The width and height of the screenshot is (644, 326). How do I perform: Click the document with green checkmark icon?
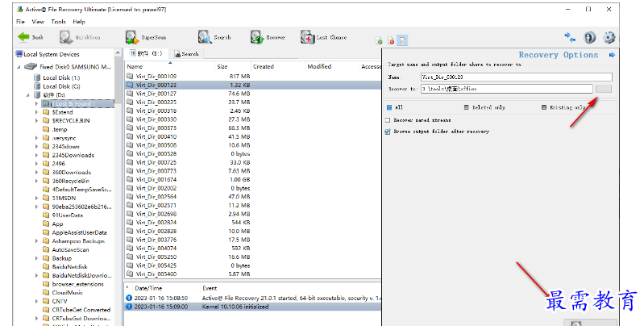click(379, 40)
